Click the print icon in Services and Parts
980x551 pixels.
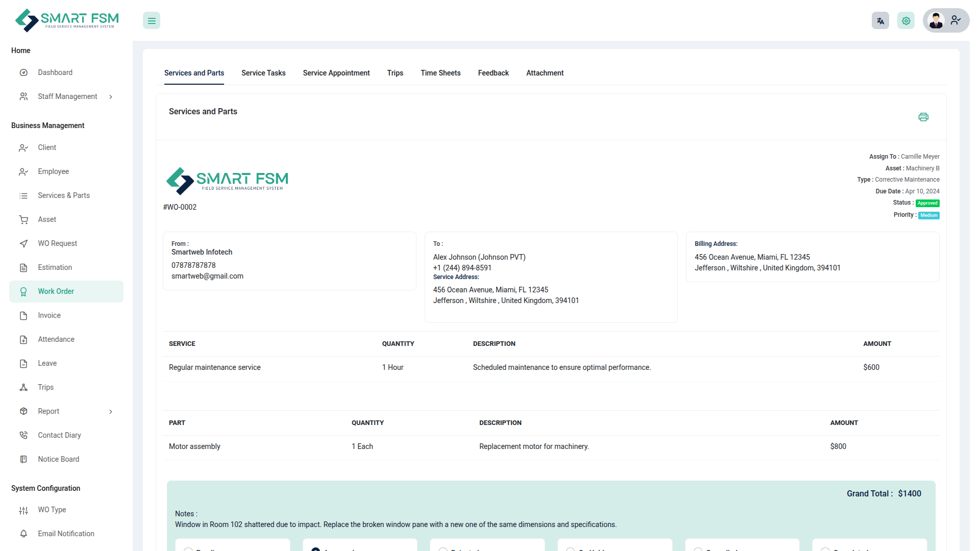pos(923,117)
